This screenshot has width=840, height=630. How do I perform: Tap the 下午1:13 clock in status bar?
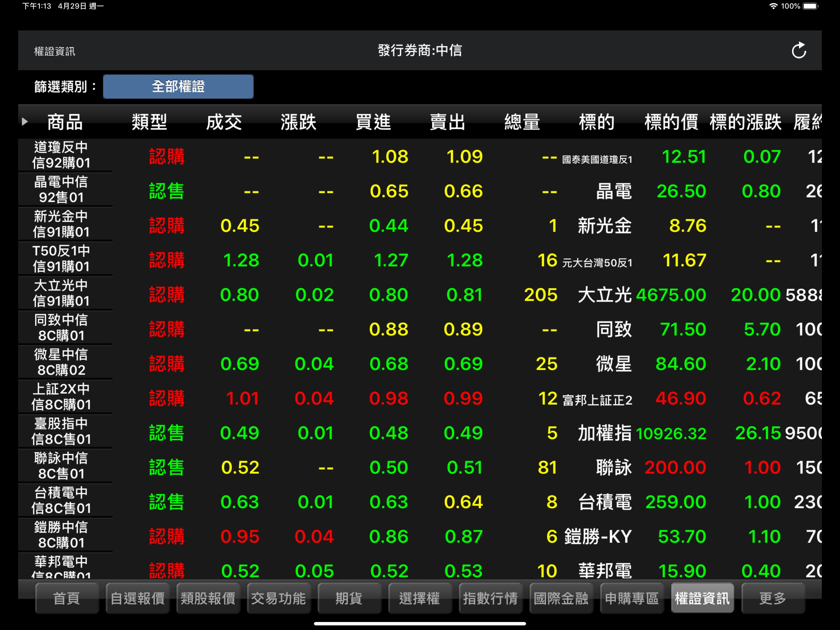click(x=37, y=6)
